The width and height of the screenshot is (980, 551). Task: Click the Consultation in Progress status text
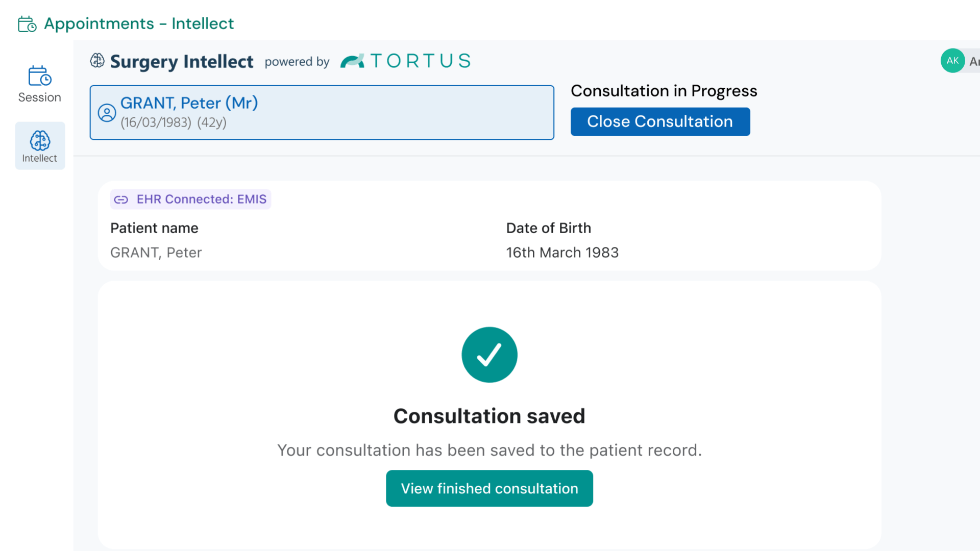[664, 91]
